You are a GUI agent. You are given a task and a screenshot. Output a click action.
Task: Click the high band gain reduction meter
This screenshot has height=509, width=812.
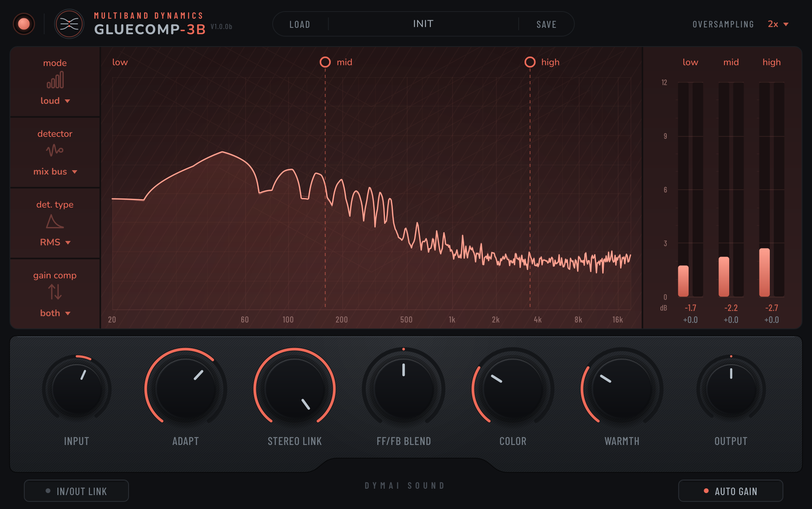coord(771,189)
